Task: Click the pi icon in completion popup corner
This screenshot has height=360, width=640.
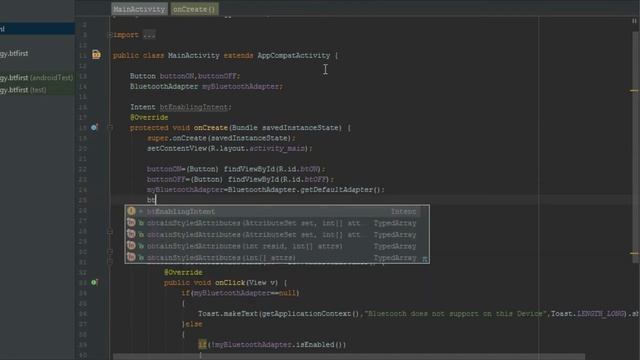Action: pyautogui.click(x=424, y=259)
